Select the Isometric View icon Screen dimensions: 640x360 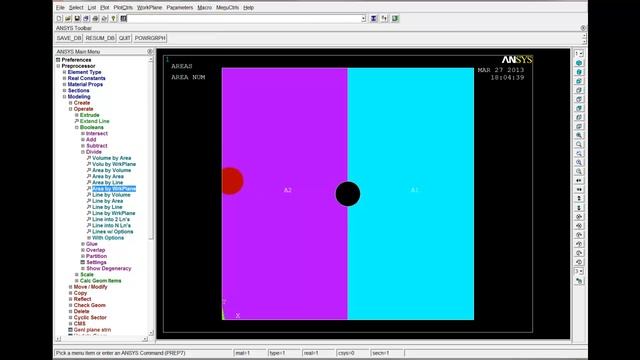[x=579, y=63]
